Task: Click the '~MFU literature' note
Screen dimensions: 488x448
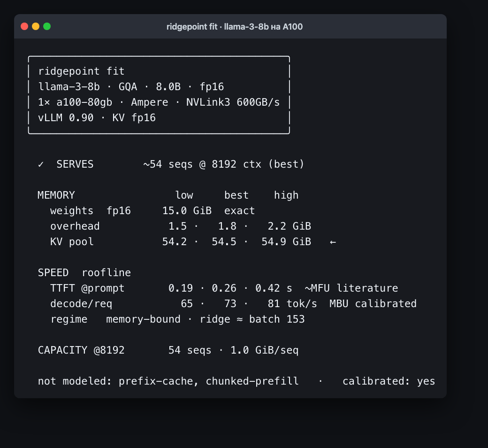Action: pyautogui.click(x=351, y=288)
